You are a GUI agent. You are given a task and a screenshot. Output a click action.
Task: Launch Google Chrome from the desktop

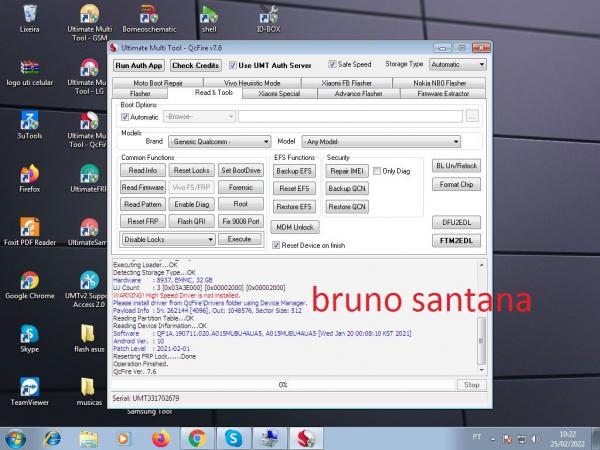coord(29,285)
